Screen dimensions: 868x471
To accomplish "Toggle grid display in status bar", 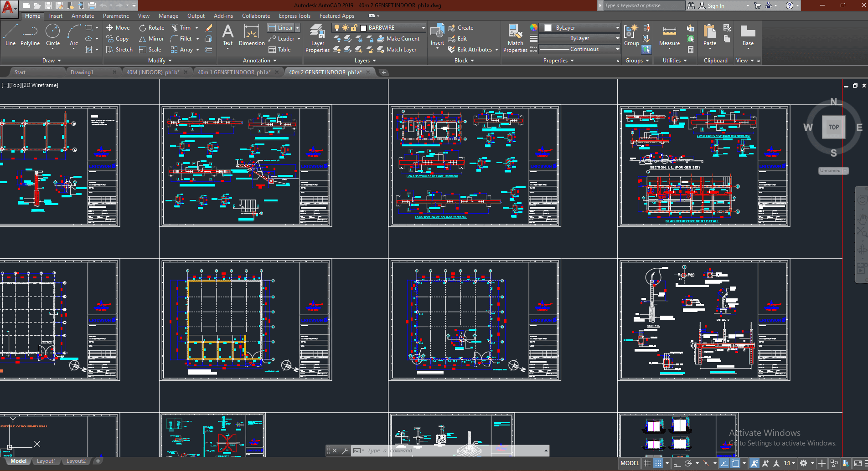I will pos(647,463).
